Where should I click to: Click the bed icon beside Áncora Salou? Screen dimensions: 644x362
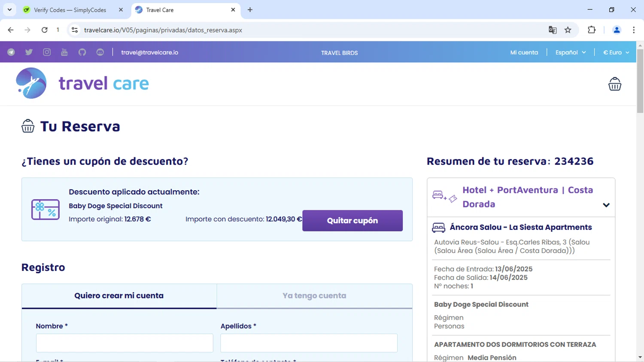[438, 228]
